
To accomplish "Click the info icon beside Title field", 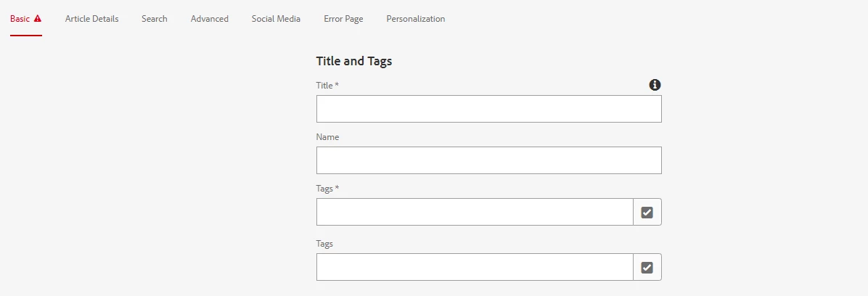I will click(x=655, y=85).
